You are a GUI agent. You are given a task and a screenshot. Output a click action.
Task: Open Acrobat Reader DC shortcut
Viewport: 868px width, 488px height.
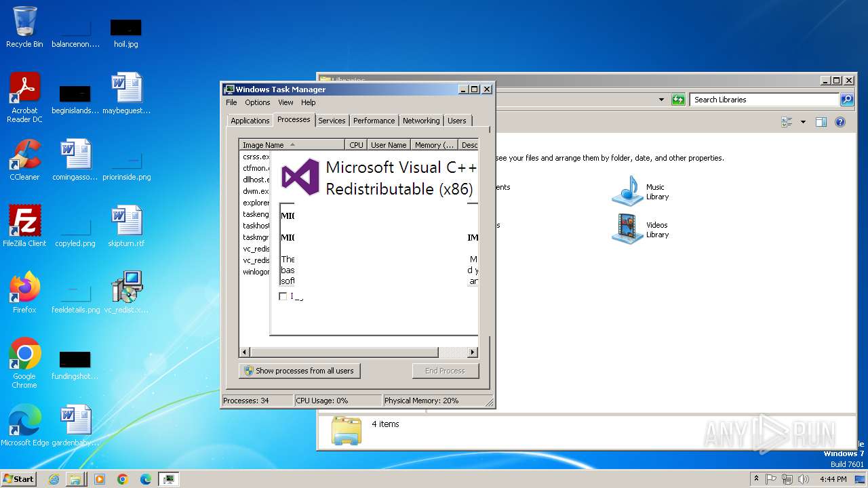pyautogui.click(x=24, y=98)
